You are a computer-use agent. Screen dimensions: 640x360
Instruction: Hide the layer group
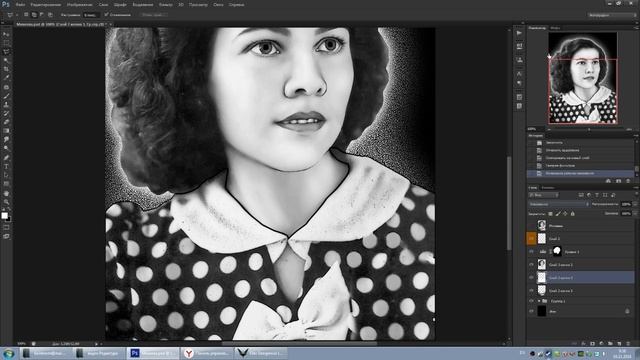pos(531,301)
